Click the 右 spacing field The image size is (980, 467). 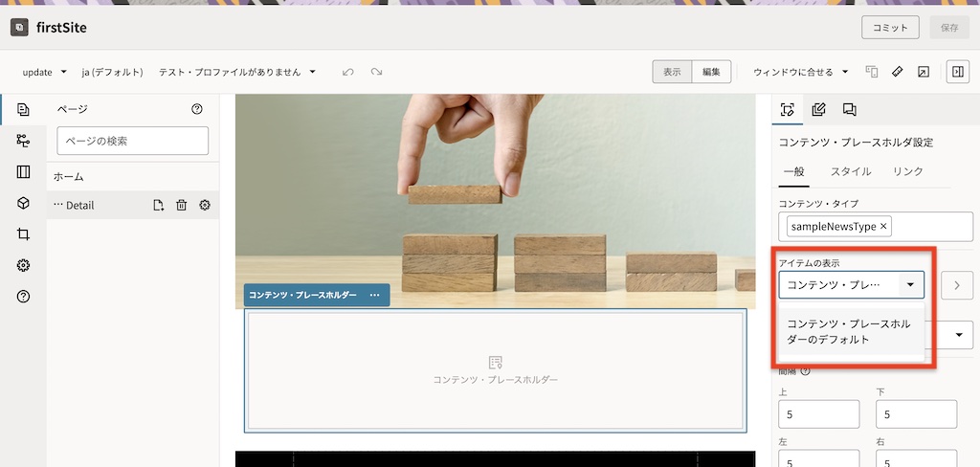916,459
